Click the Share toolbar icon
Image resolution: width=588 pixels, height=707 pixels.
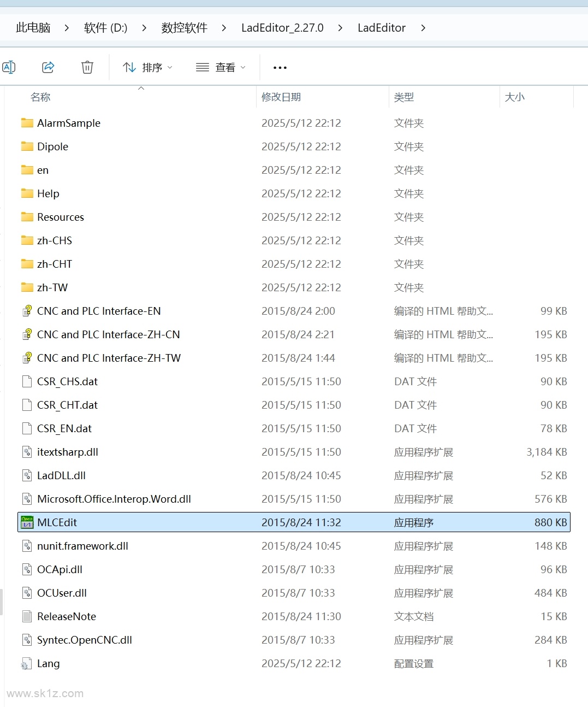click(x=48, y=67)
